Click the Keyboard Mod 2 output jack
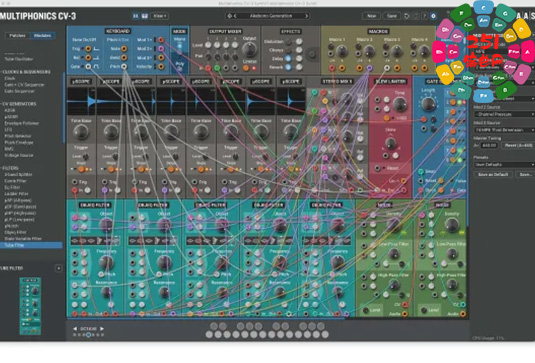Screen dimensions: 535x363 click(x=161, y=49)
